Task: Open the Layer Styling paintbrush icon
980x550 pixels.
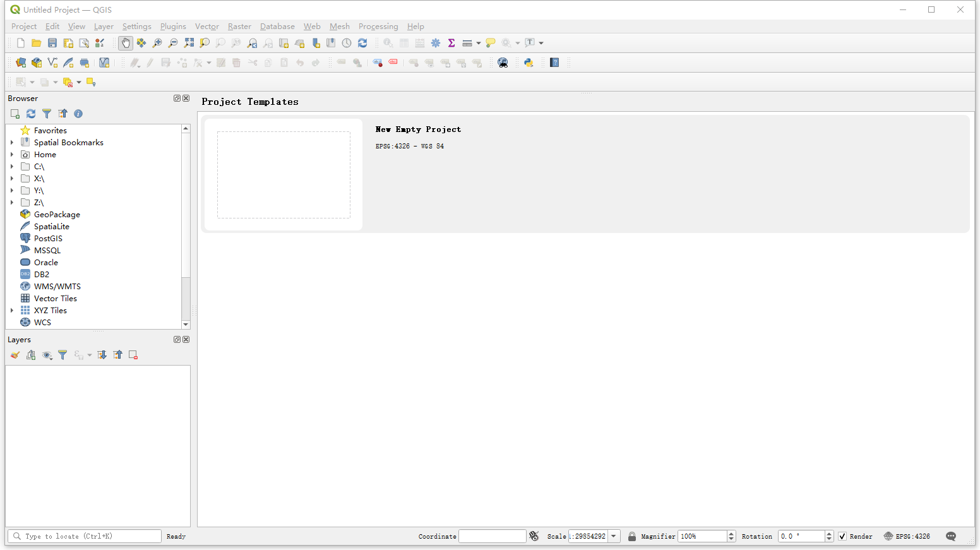Action: tap(15, 355)
